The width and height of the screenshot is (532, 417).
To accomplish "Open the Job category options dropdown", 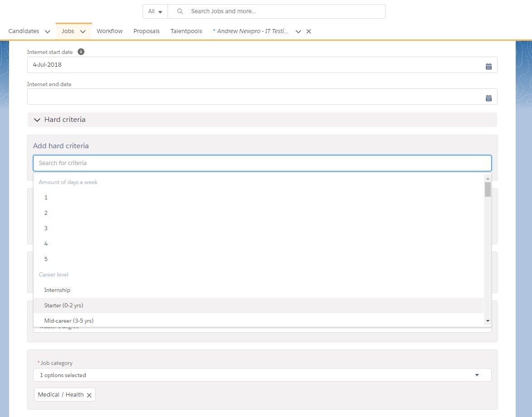I will pos(262,375).
